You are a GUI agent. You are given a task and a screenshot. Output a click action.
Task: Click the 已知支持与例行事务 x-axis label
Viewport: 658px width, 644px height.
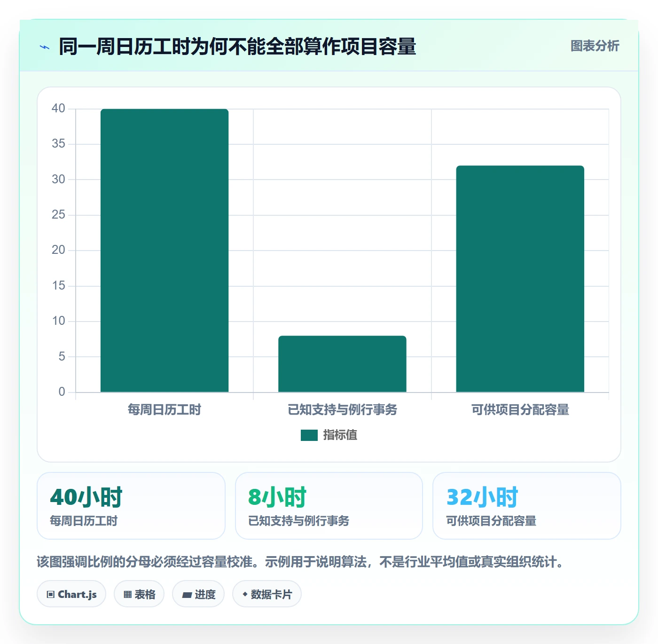[x=342, y=410]
